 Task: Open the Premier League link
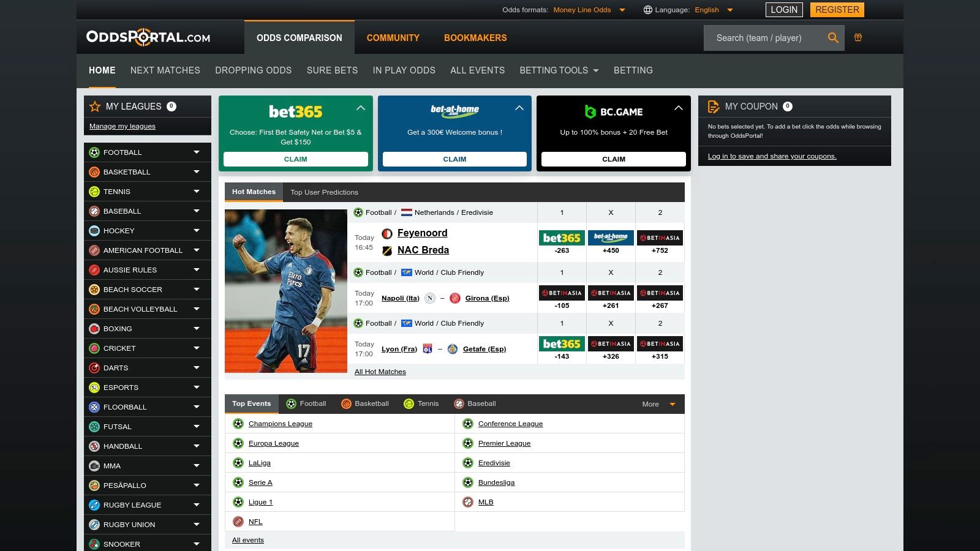[x=505, y=443]
